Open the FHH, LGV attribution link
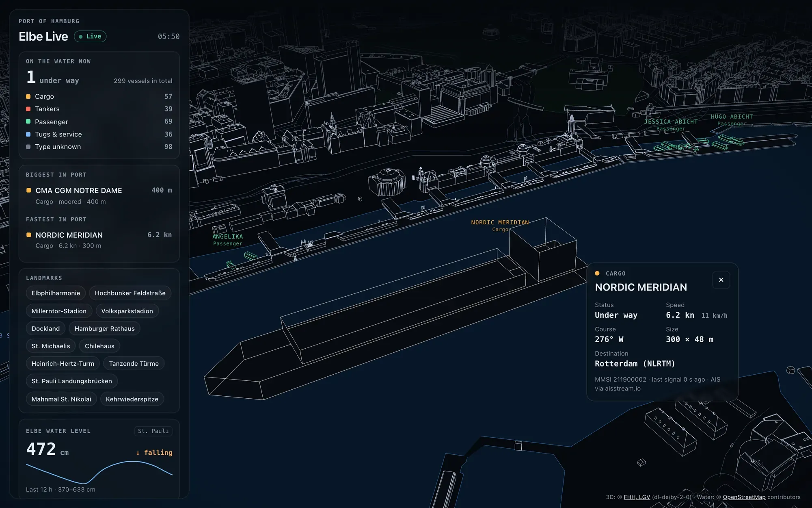The height and width of the screenshot is (508, 812). pos(637,497)
